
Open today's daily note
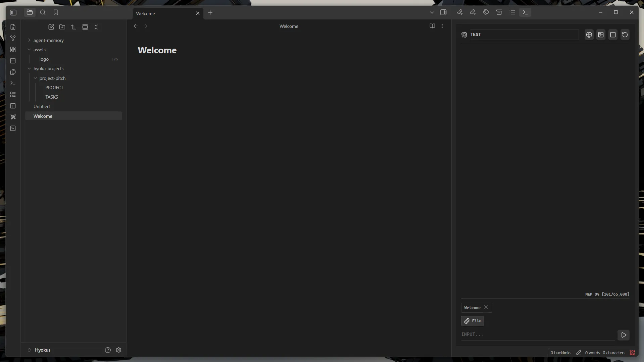pos(13,61)
